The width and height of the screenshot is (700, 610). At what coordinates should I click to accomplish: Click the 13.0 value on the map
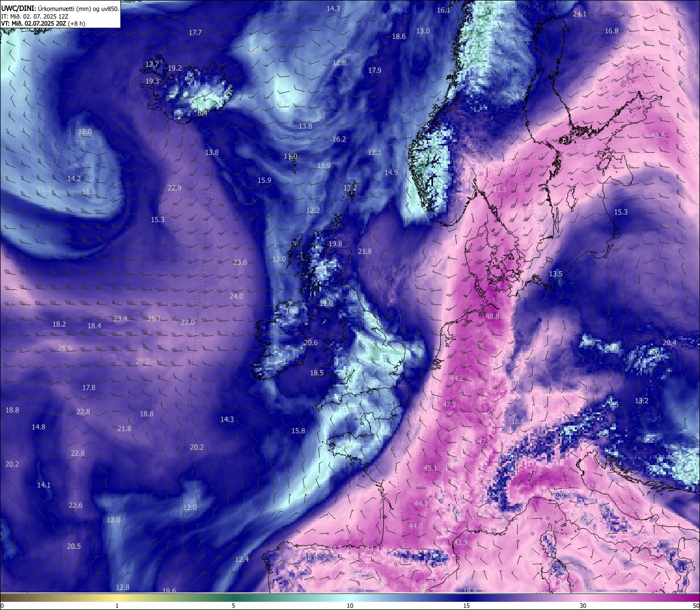pyautogui.click(x=423, y=31)
